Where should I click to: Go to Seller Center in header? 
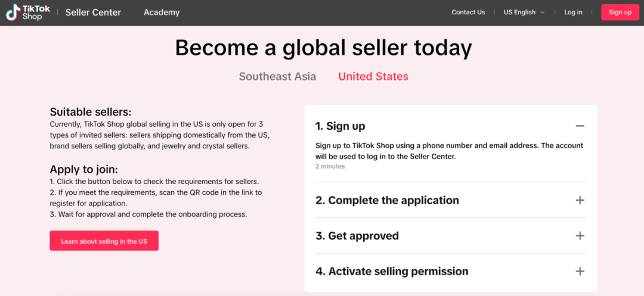(93, 13)
